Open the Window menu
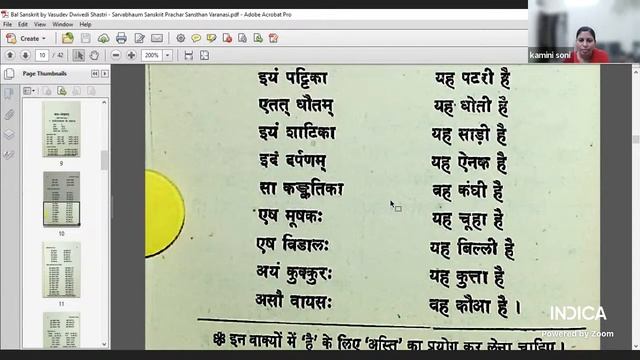Image resolution: width=640 pixels, height=360 pixels. click(x=62, y=24)
